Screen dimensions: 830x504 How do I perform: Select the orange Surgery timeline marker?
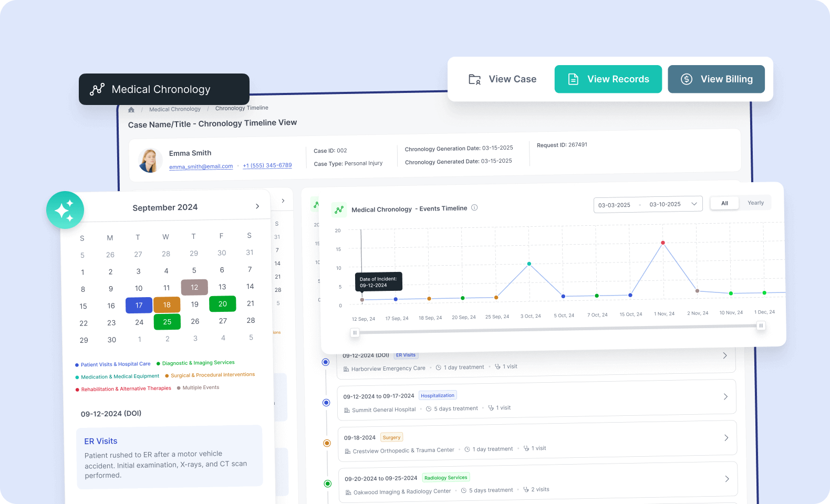tap(327, 443)
